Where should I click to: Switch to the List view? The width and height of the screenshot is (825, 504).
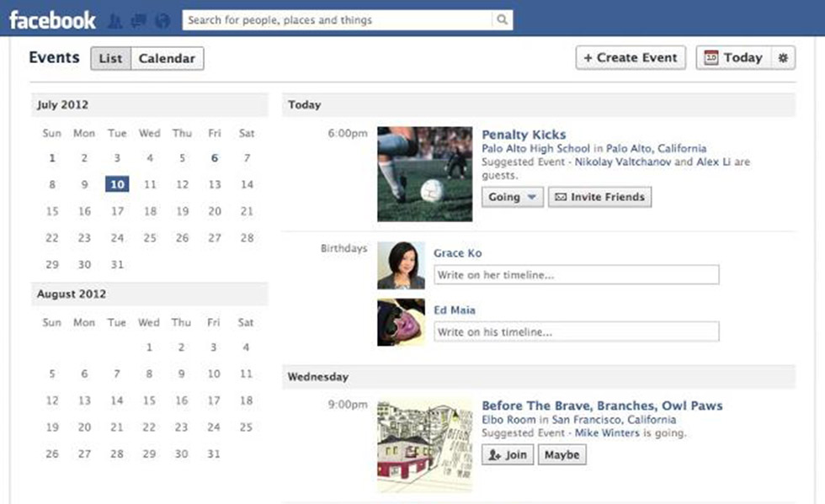[x=110, y=58]
